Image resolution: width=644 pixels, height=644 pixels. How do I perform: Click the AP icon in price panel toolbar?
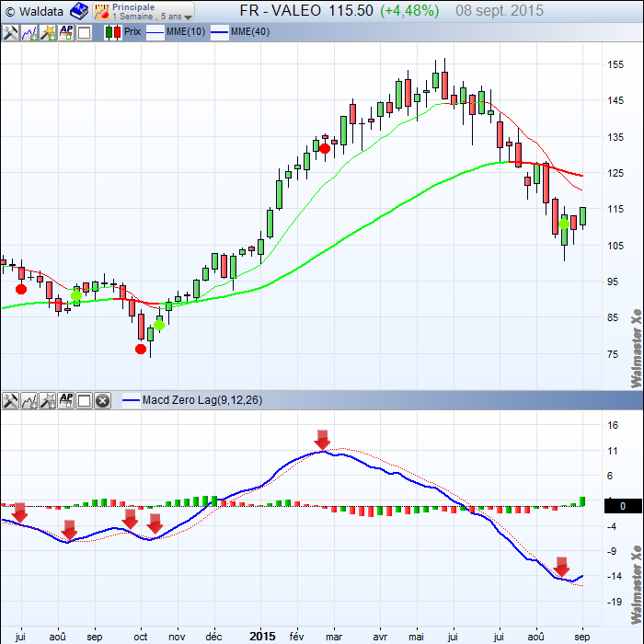66,32
